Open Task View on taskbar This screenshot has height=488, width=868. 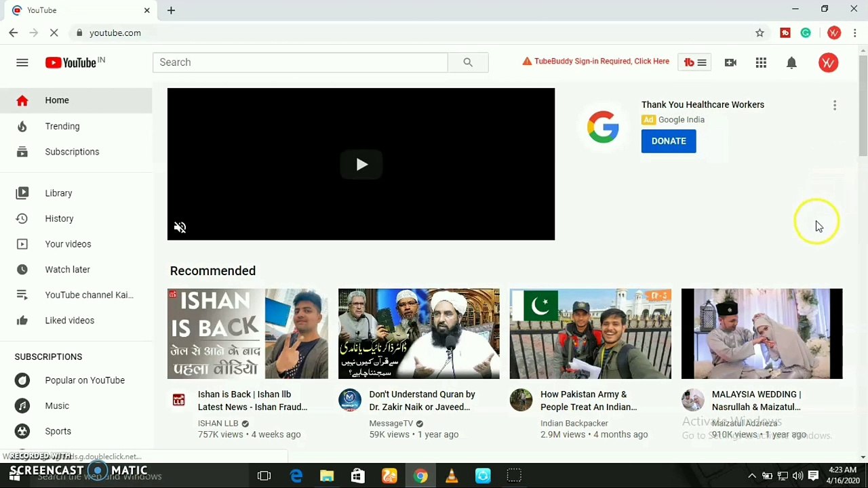pos(264,476)
